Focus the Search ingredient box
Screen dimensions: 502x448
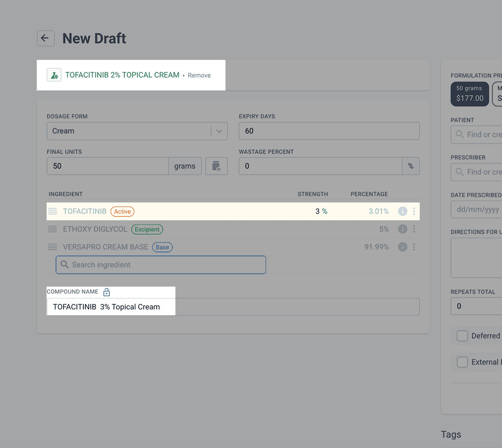[x=161, y=265]
